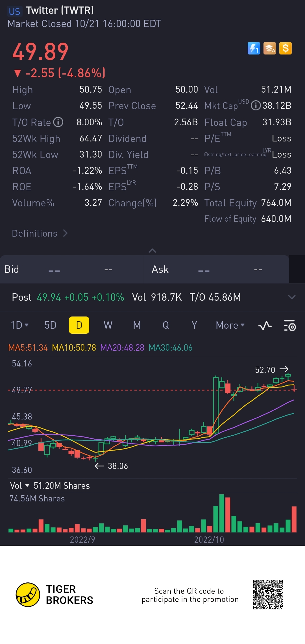Screen dimensions: 305x644
Task: Switch to quarterly Q chart
Action: pos(166,325)
